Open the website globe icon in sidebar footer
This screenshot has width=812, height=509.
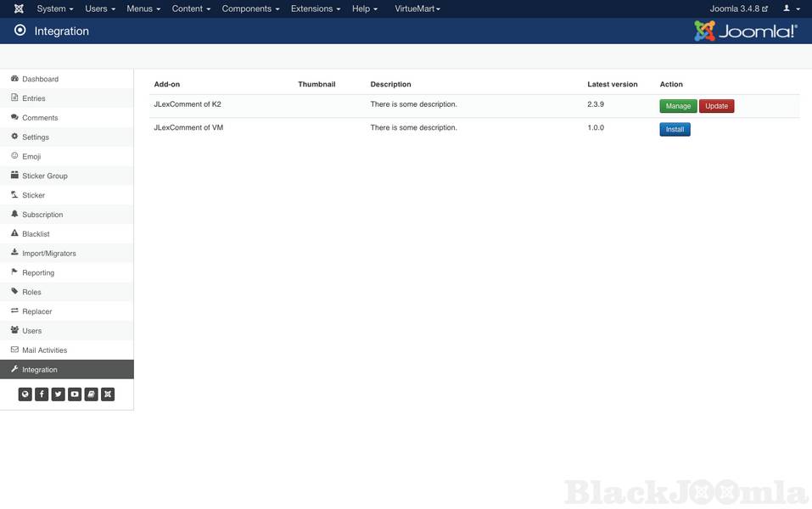tap(25, 394)
